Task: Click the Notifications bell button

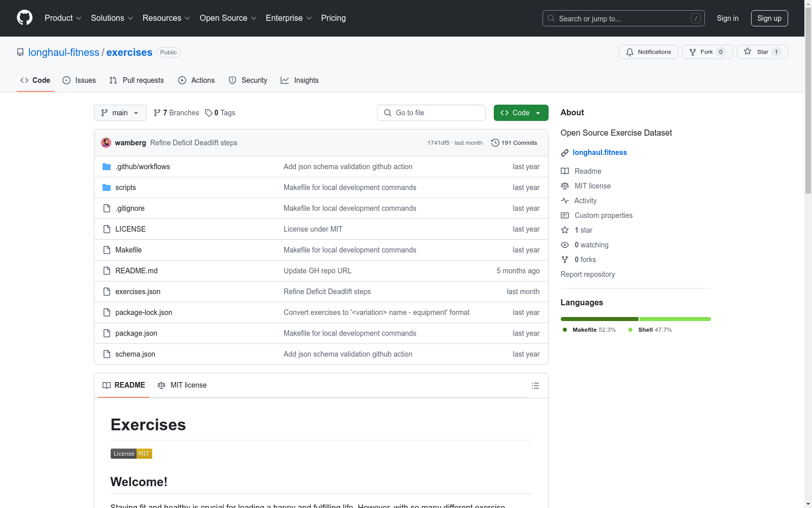Action: click(x=648, y=52)
